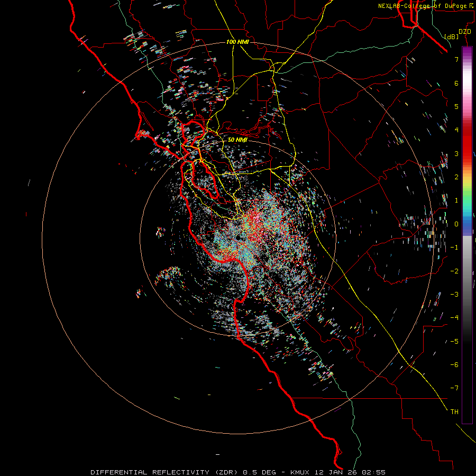Click the 'TH' threshold label on scale
This screenshot has height=476, width=476.
click(x=454, y=412)
